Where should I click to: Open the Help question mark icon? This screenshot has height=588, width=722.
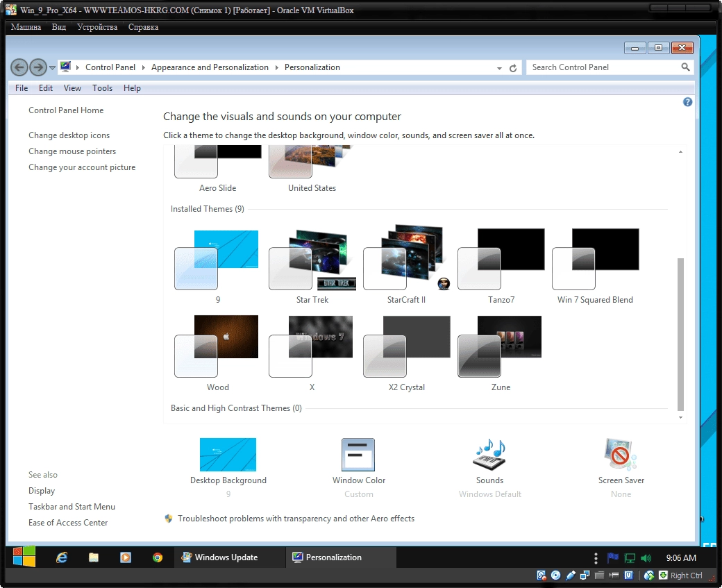687,102
